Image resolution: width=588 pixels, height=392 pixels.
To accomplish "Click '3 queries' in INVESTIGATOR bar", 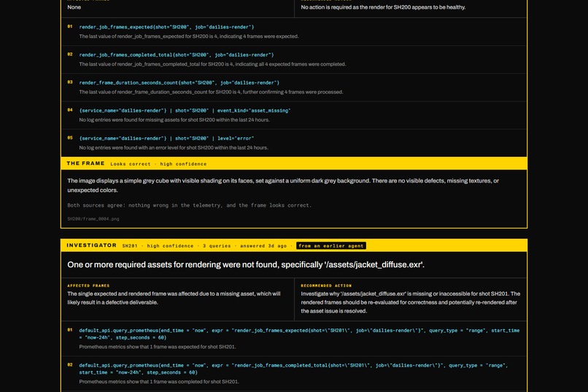I will pyautogui.click(x=217, y=246).
